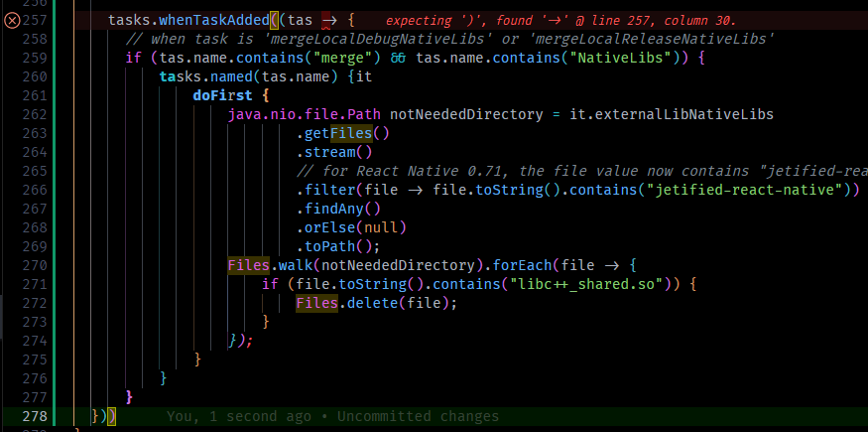This screenshot has width=868, height=432.
Task: Click tasks.named on line 260
Action: (x=206, y=77)
